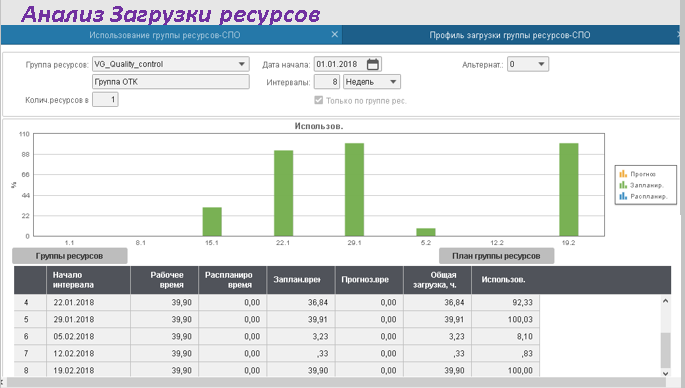Click the table scrollbar down arrow

[x=665, y=373]
